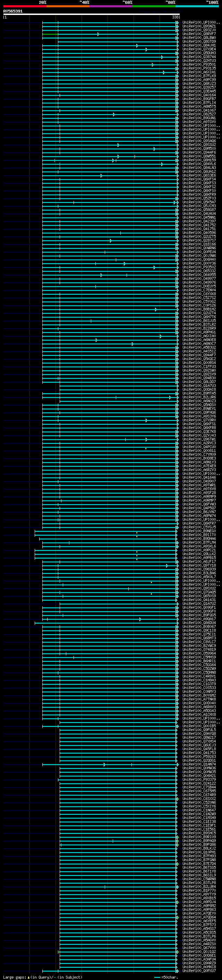Click the query end position 338

coord(175,17)
